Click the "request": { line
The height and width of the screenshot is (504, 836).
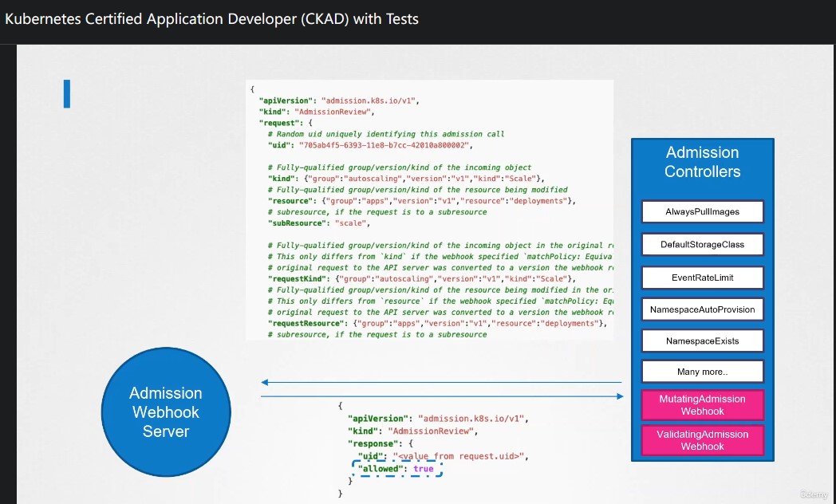[286, 123]
